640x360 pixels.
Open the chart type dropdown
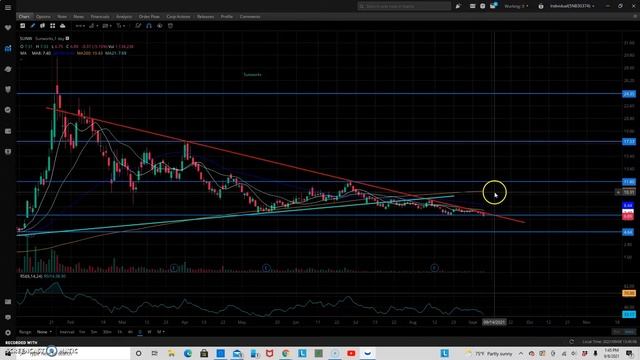click(93, 26)
